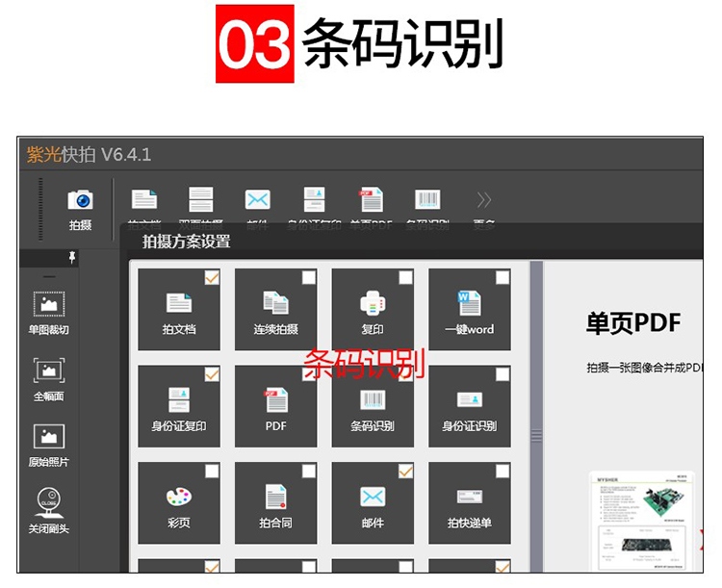Uncheck the 邮件 tile checkbox
Screen dimensions: 722x588
pyautogui.click(x=405, y=472)
